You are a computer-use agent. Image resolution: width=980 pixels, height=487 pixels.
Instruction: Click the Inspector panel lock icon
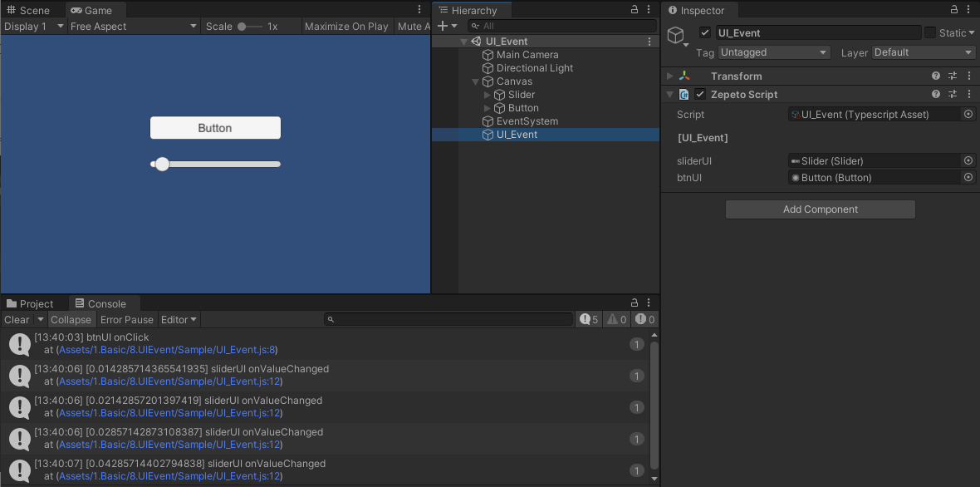click(954, 10)
